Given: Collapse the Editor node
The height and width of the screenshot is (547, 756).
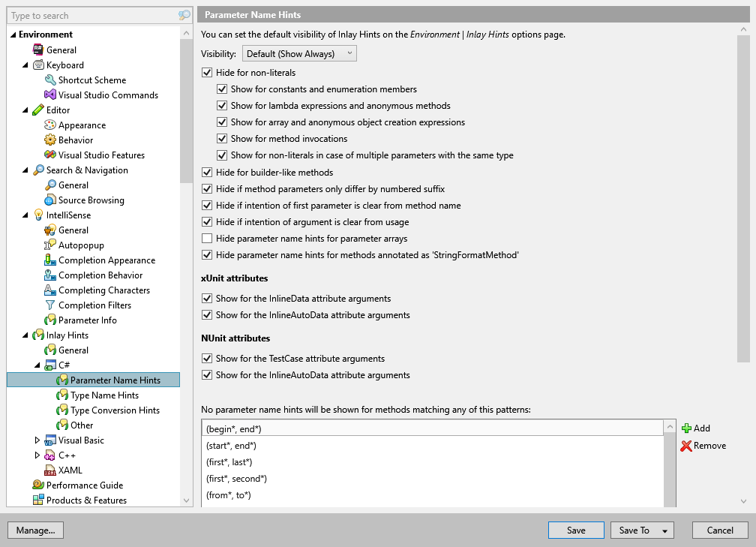Looking at the screenshot, I should pos(25,110).
